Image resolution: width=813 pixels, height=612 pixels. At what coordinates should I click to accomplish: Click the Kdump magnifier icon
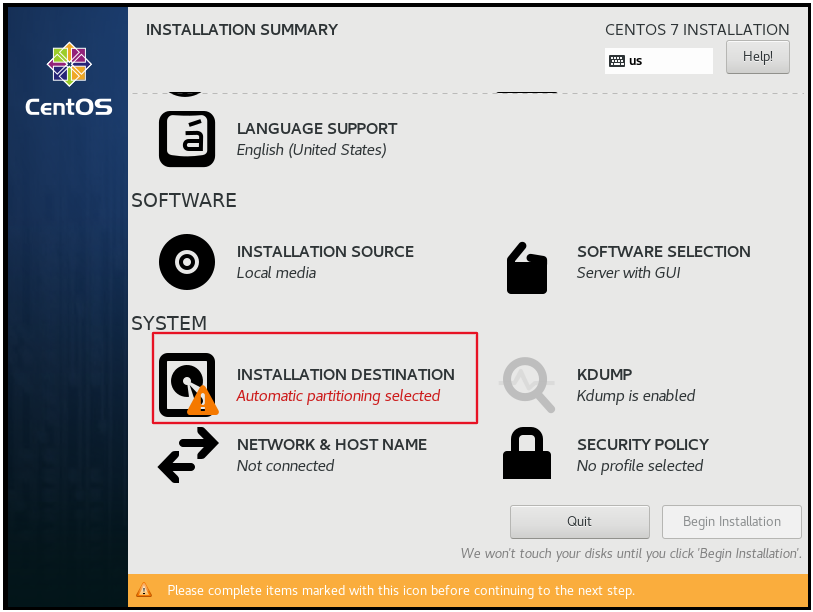pyautogui.click(x=528, y=385)
